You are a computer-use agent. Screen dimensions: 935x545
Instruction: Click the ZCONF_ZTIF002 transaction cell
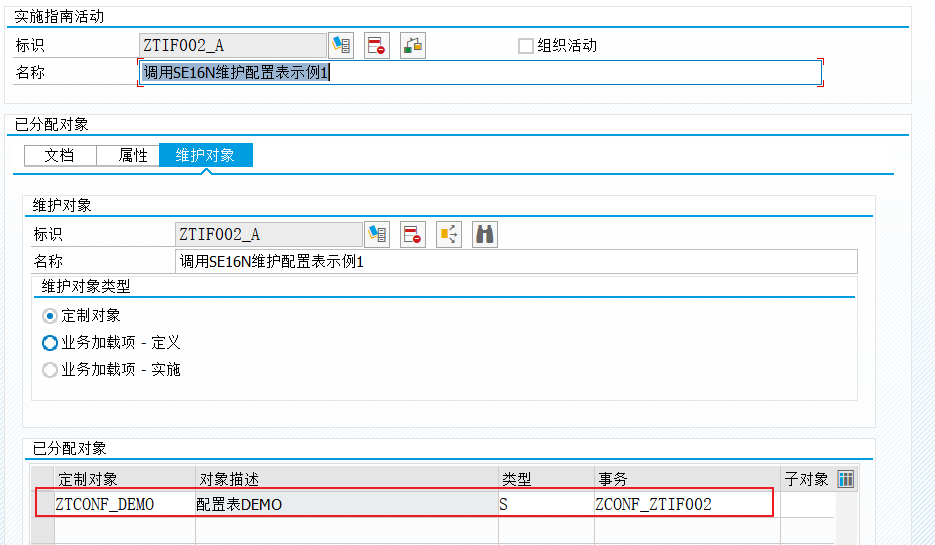(x=687, y=504)
